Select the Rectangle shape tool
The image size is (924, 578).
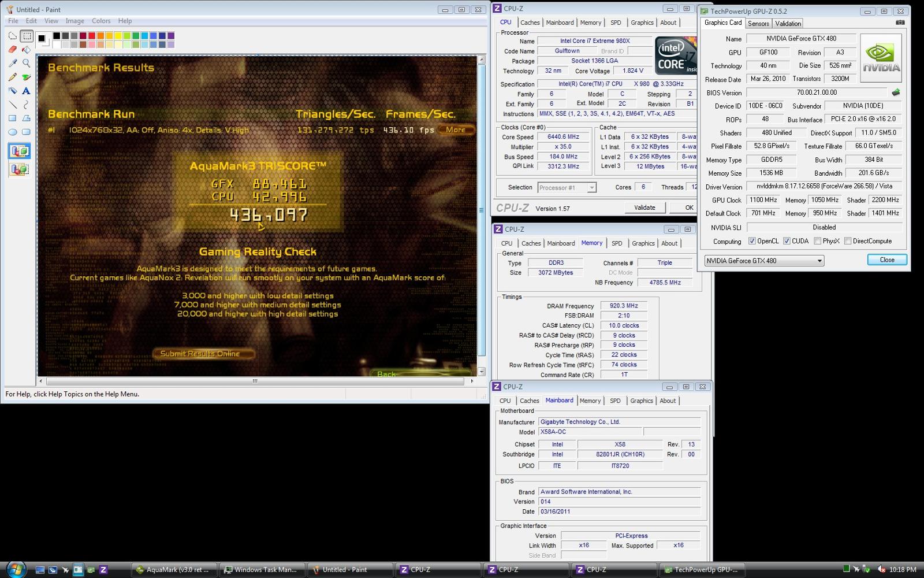(x=13, y=118)
